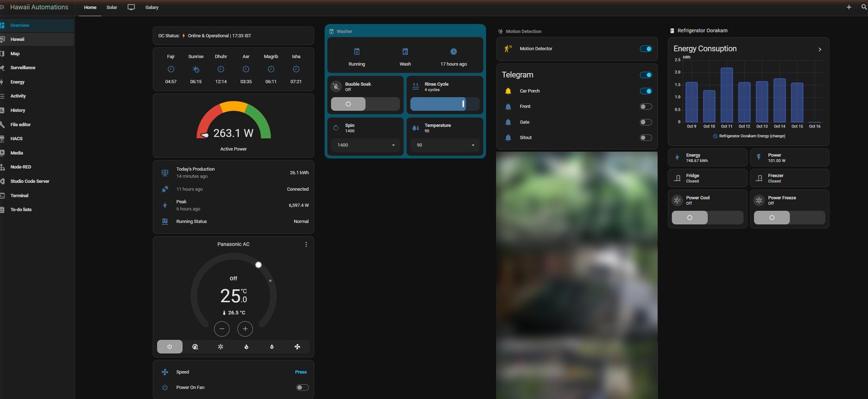Enable the Gate notification switch

click(646, 123)
